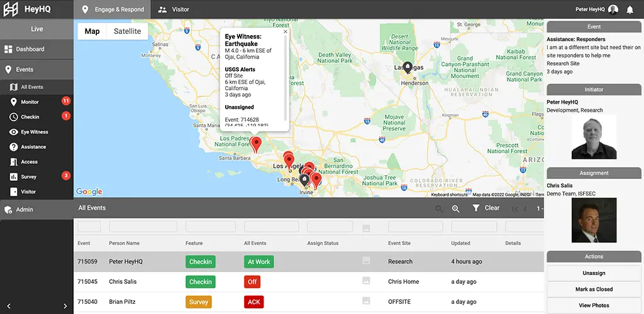Open Eye Witness events list
This screenshot has height=314, width=644.
tap(35, 132)
